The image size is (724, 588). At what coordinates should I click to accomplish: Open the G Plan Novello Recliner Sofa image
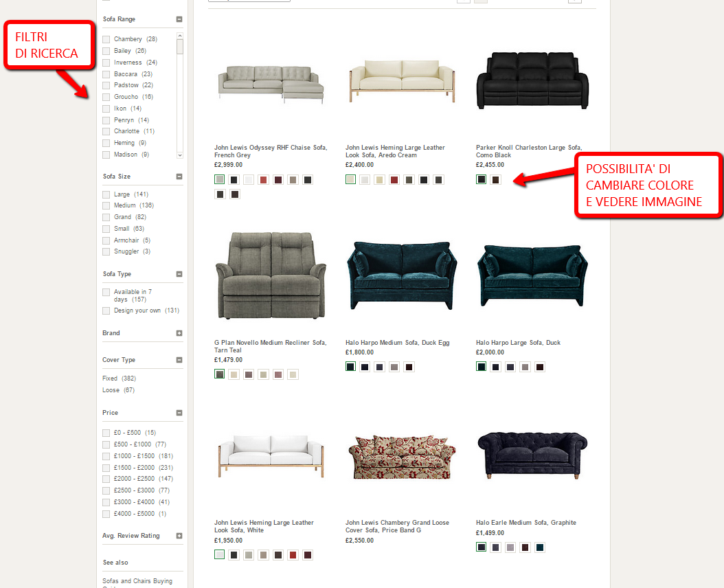pyautogui.click(x=270, y=275)
